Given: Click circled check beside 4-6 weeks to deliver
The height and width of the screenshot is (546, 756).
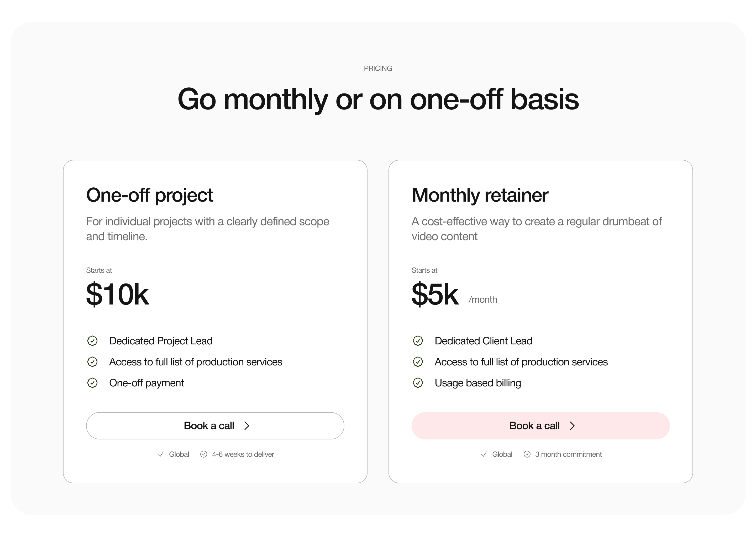Looking at the screenshot, I should (x=204, y=454).
